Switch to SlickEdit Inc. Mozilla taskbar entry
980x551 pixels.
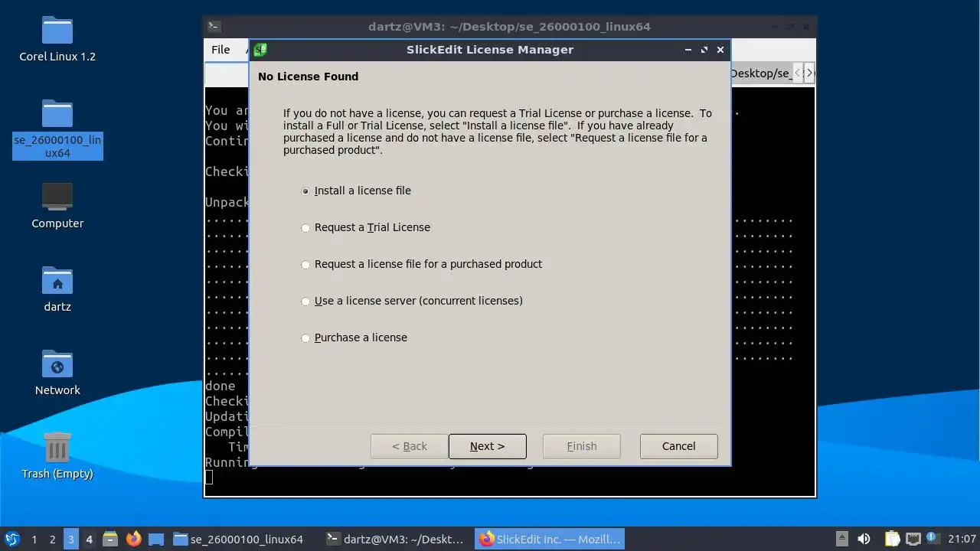(550, 540)
